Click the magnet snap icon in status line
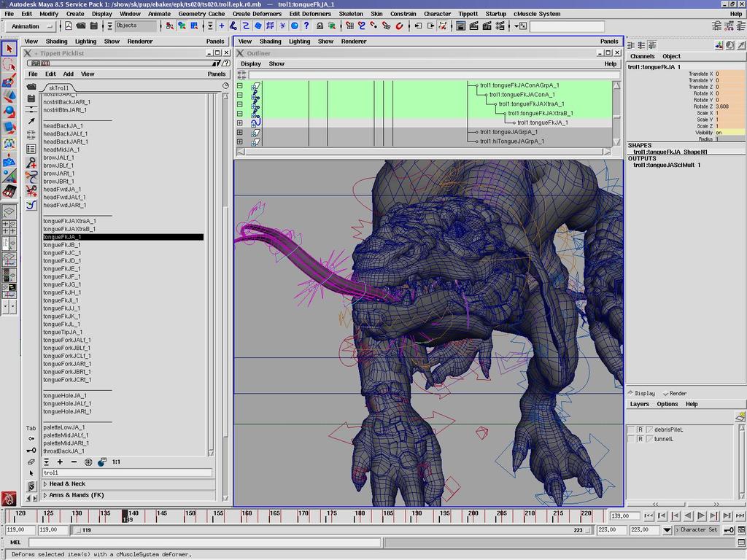The height and width of the screenshot is (560, 747). coord(399,26)
